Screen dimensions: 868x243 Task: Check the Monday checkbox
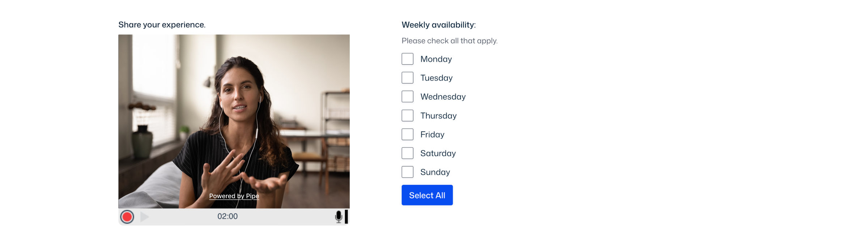click(x=408, y=59)
